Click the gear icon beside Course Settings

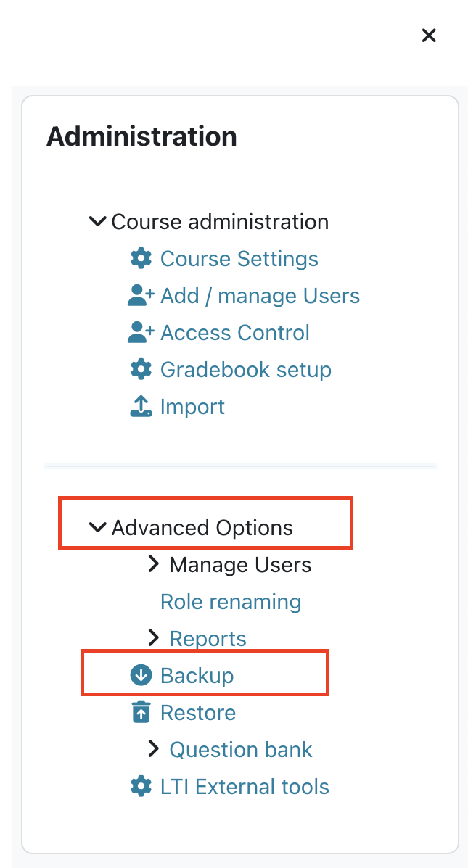pos(141,259)
